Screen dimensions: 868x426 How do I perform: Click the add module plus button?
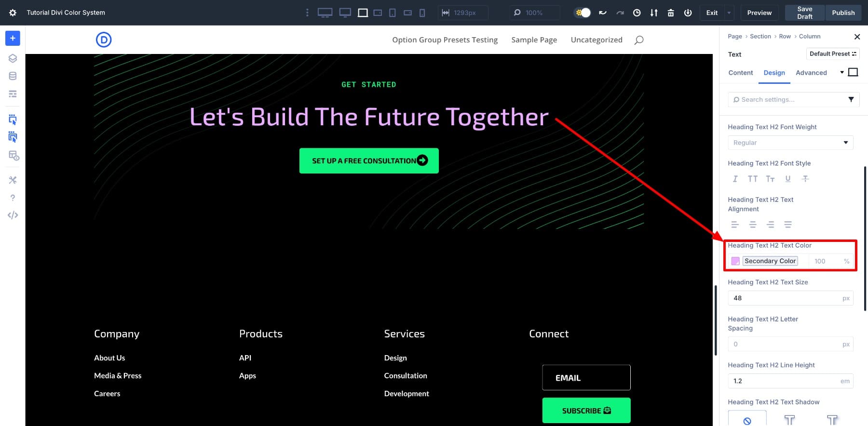13,38
